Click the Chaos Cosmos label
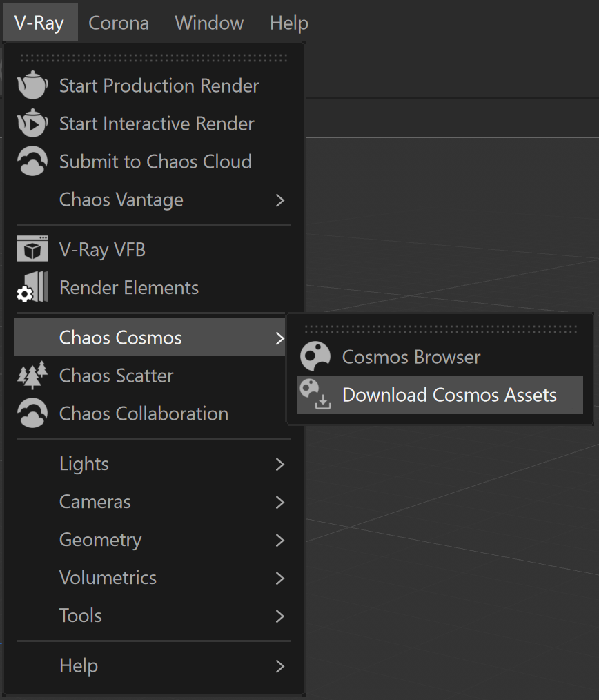This screenshot has width=599, height=700. [x=121, y=338]
